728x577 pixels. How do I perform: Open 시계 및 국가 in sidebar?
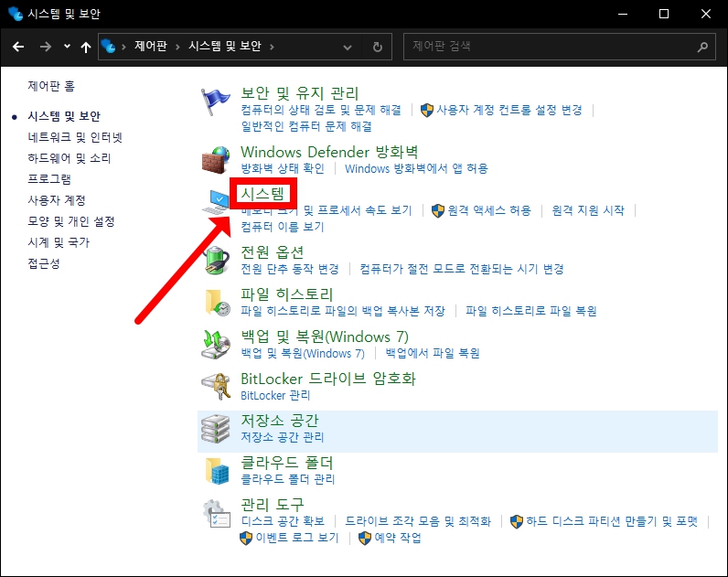pos(59,242)
